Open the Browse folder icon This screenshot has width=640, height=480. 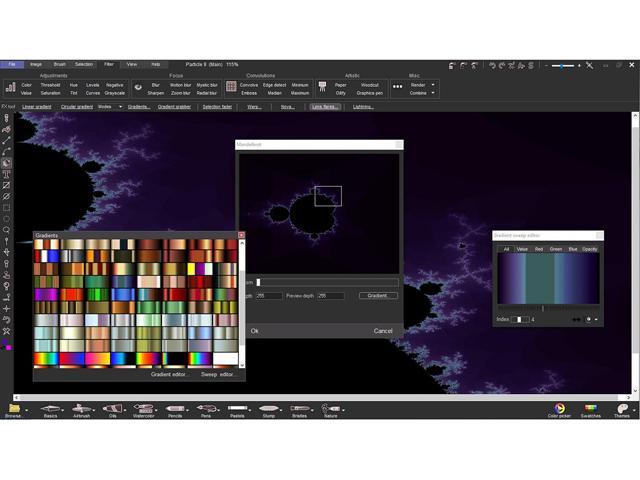14,409
